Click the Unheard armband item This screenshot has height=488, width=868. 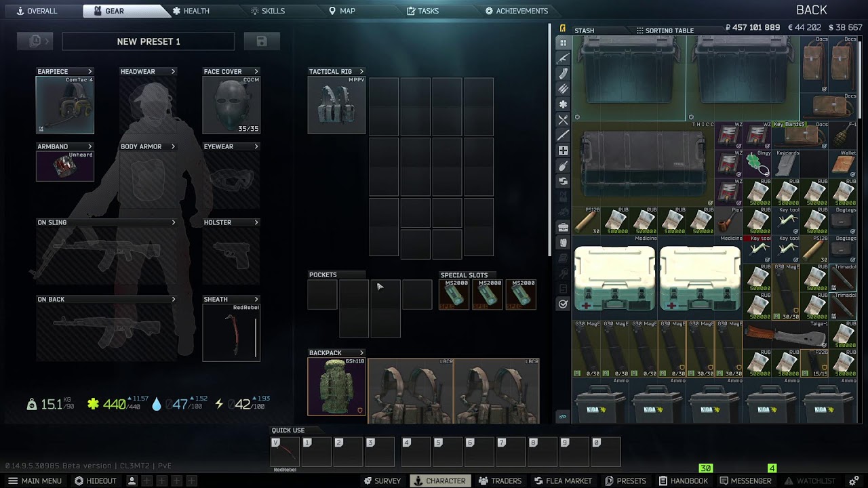click(65, 167)
